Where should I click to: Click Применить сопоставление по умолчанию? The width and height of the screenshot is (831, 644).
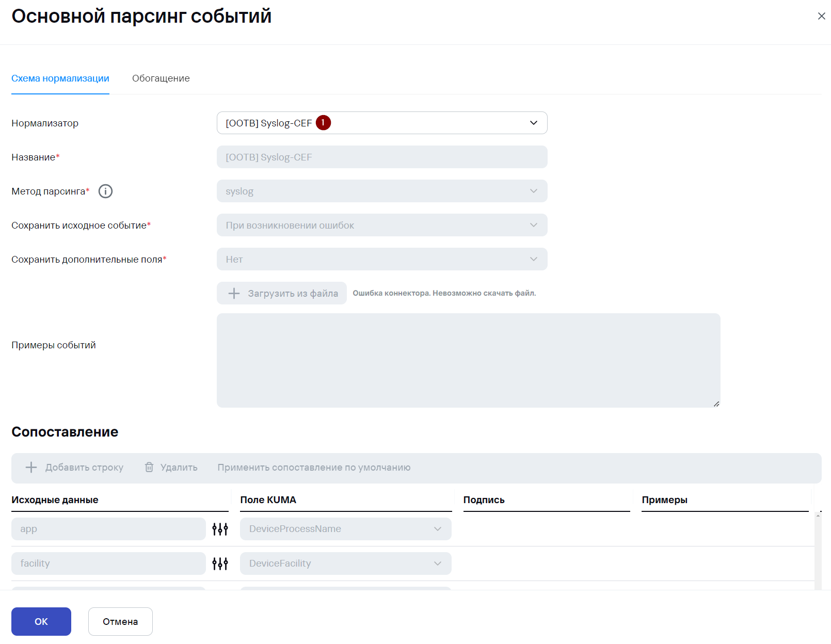(314, 468)
